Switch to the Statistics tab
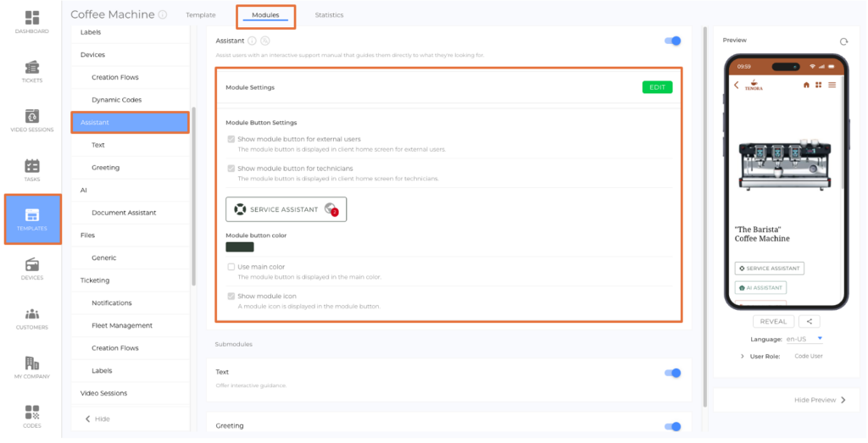The image size is (868, 443). pyautogui.click(x=329, y=15)
